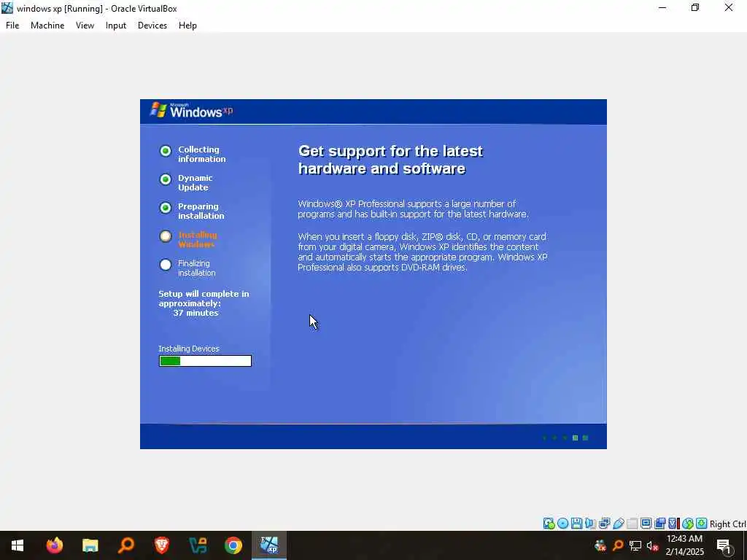
Task: Click the mouse integration globe icon
Action: point(687,524)
